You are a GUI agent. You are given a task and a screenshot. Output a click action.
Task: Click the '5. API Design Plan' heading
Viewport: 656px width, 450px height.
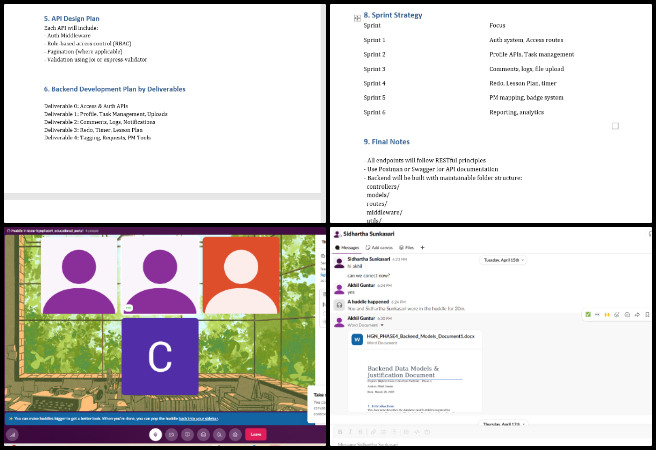click(72, 18)
